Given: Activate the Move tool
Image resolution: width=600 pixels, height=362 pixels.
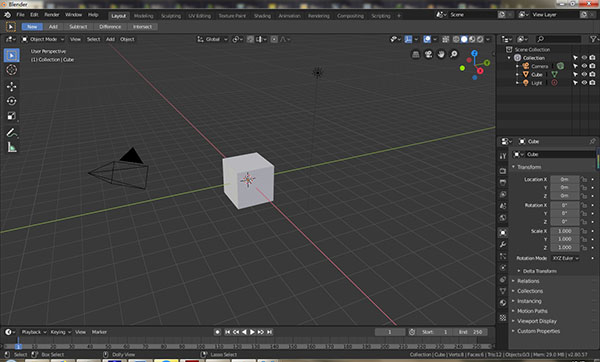Looking at the screenshot, I should coord(11,86).
